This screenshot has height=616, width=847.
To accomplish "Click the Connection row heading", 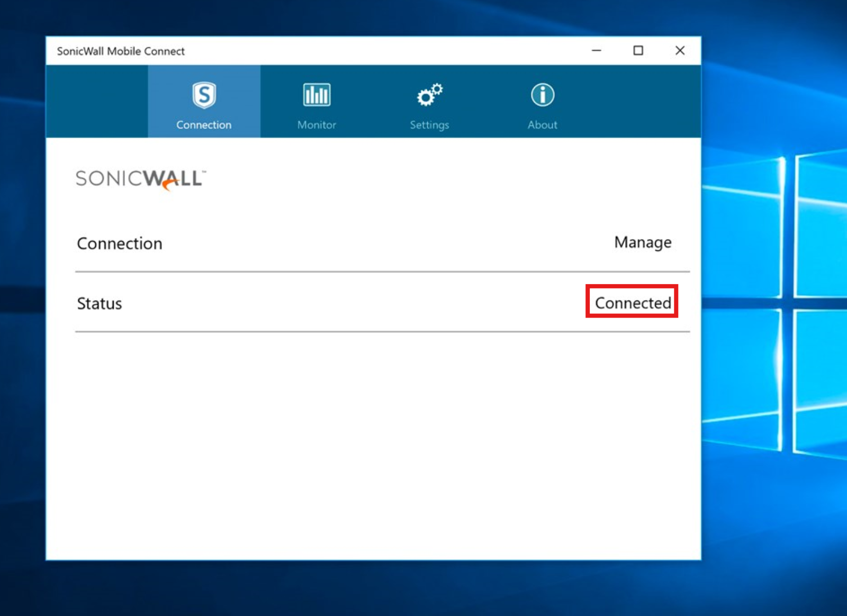I will tap(120, 243).
